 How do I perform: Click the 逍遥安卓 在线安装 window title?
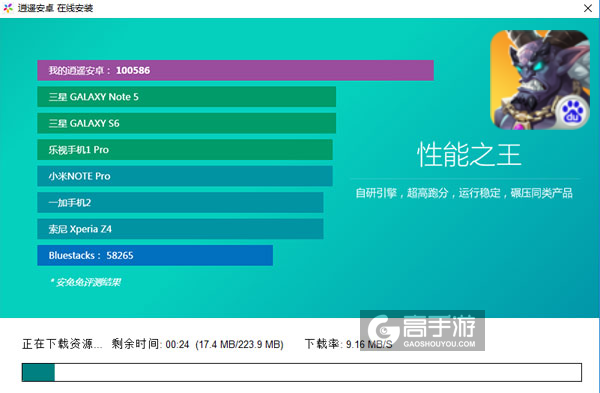(55, 8)
